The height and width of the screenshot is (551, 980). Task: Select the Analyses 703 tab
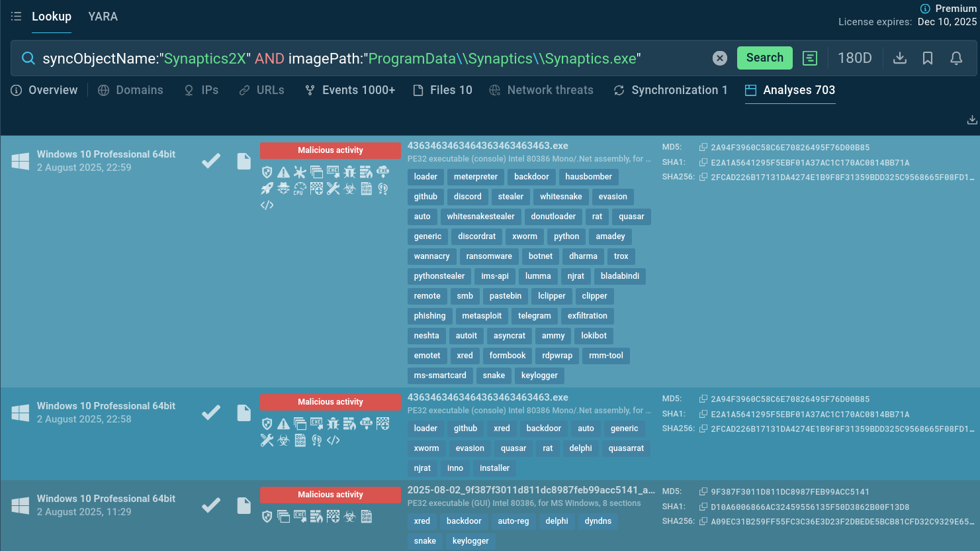coord(790,90)
